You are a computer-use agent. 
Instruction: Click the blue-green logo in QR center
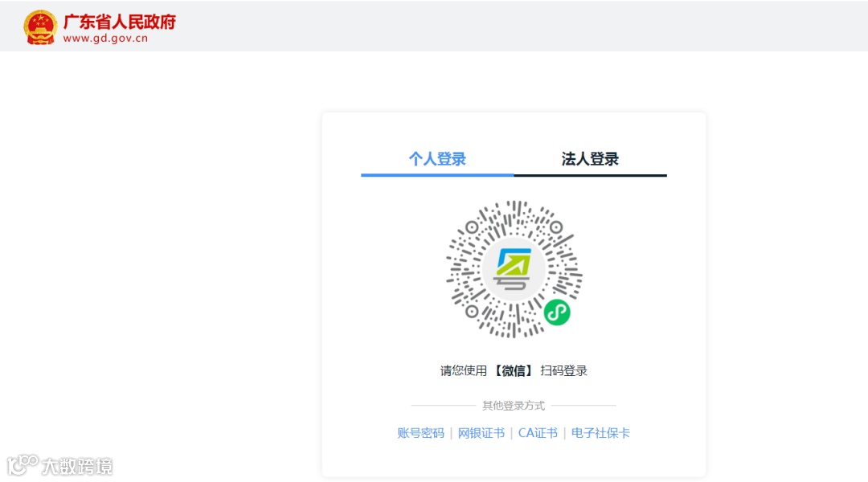(x=514, y=269)
